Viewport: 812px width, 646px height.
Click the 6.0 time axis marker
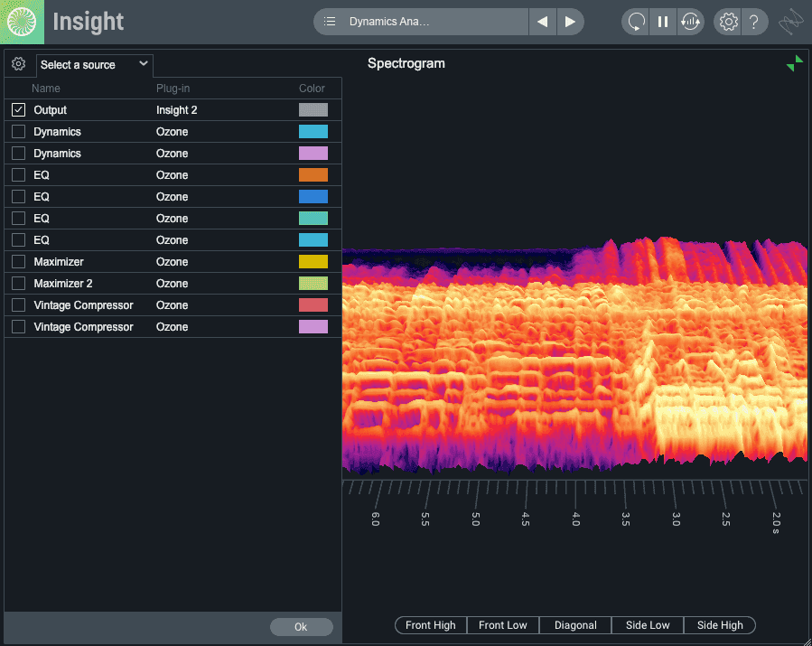376,520
